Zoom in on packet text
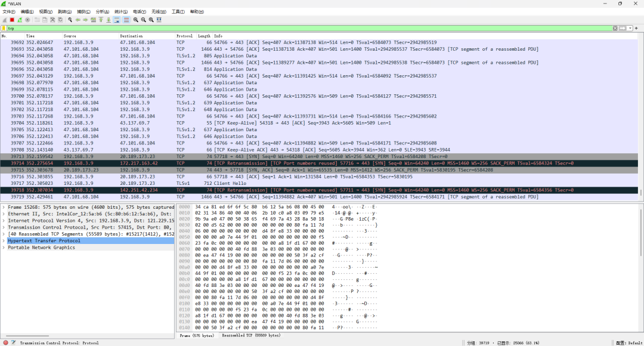Screen dimensions: 644x346 [135, 20]
